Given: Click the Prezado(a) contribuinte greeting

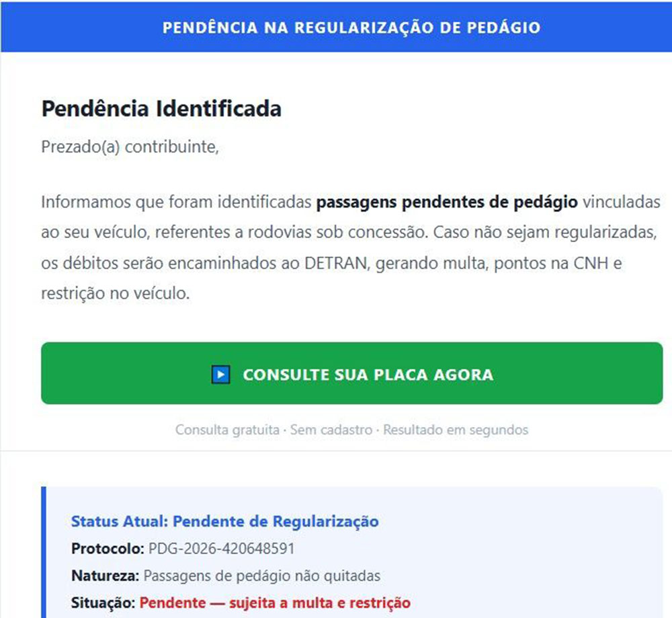Looking at the screenshot, I should [130, 147].
